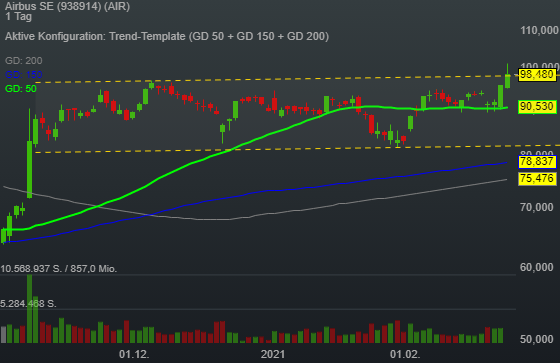The image size is (560, 363).
Task: Click the 110,000 price axis label
Action: [539, 30]
